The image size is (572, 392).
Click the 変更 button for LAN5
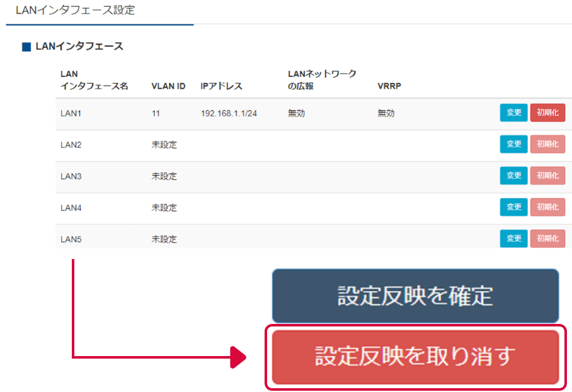[x=513, y=238]
